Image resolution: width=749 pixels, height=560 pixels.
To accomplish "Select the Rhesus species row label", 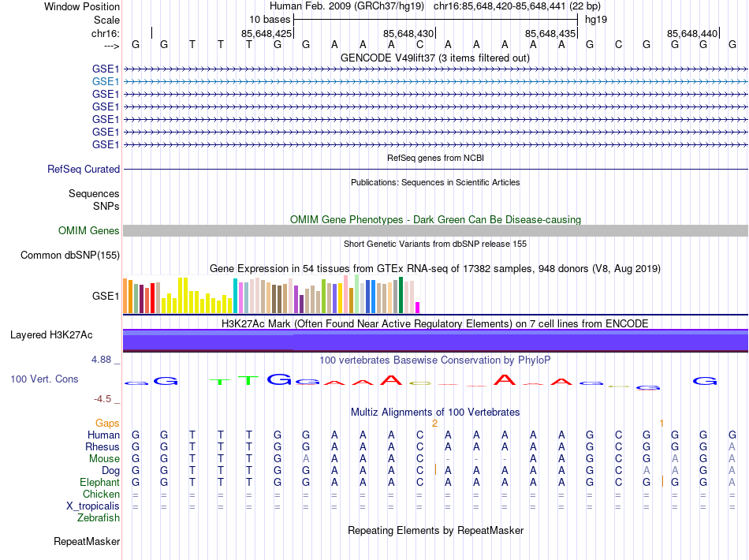I will (x=102, y=446).
